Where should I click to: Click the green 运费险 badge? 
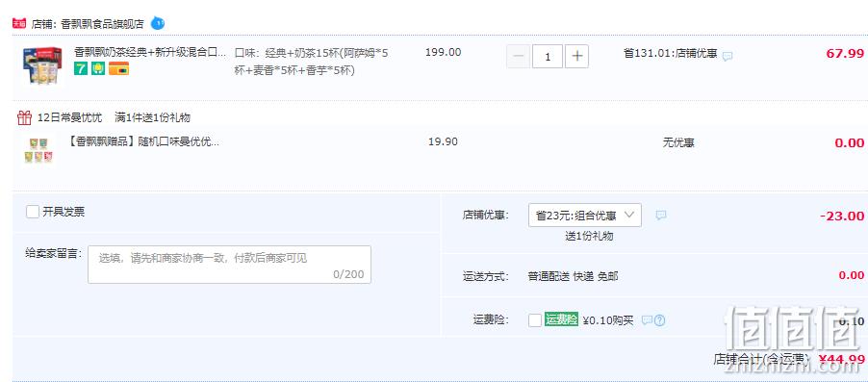(561, 319)
